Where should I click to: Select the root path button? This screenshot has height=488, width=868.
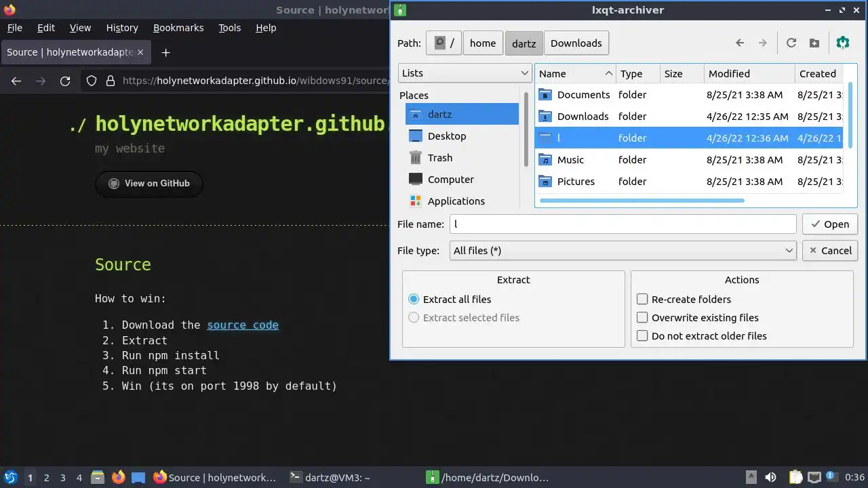coord(444,43)
